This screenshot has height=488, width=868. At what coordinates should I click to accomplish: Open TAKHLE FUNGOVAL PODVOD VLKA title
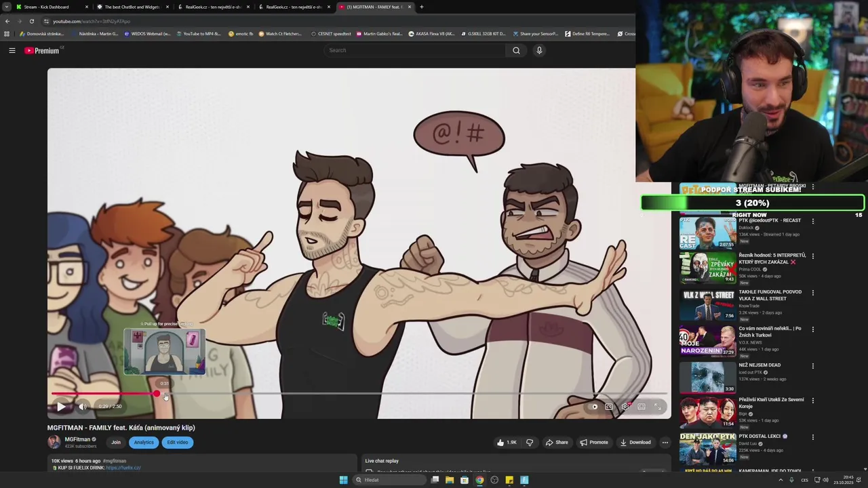click(x=770, y=295)
